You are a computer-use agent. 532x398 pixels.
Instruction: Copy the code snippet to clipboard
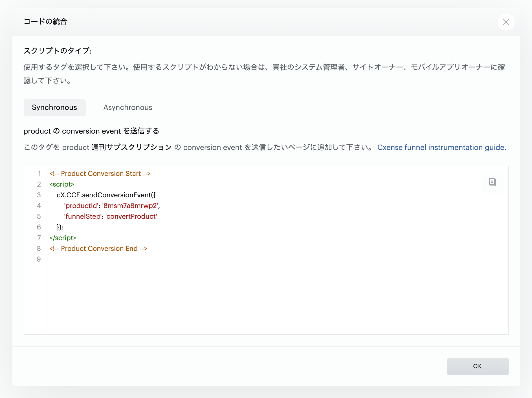pyautogui.click(x=492, y=182)
